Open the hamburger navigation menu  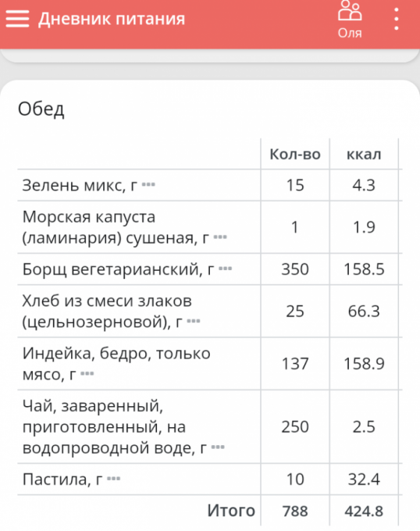tap(17, 19)
